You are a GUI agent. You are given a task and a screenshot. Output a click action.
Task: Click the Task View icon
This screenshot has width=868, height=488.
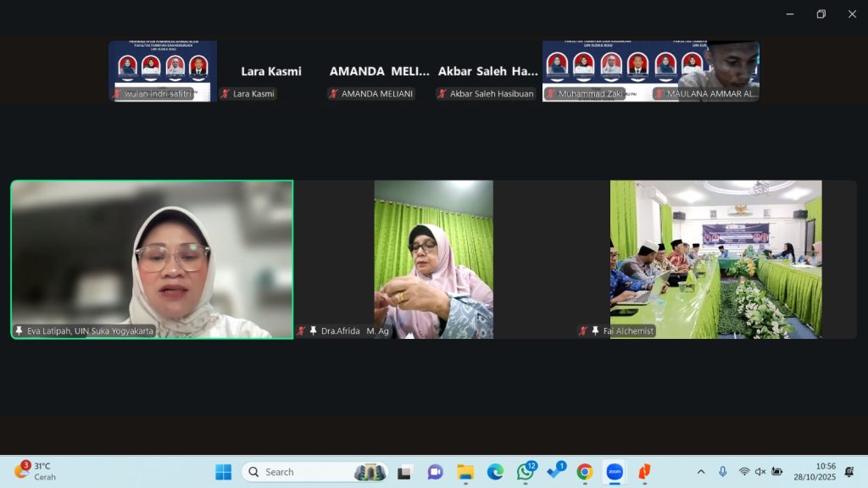(x=404, y=472)
